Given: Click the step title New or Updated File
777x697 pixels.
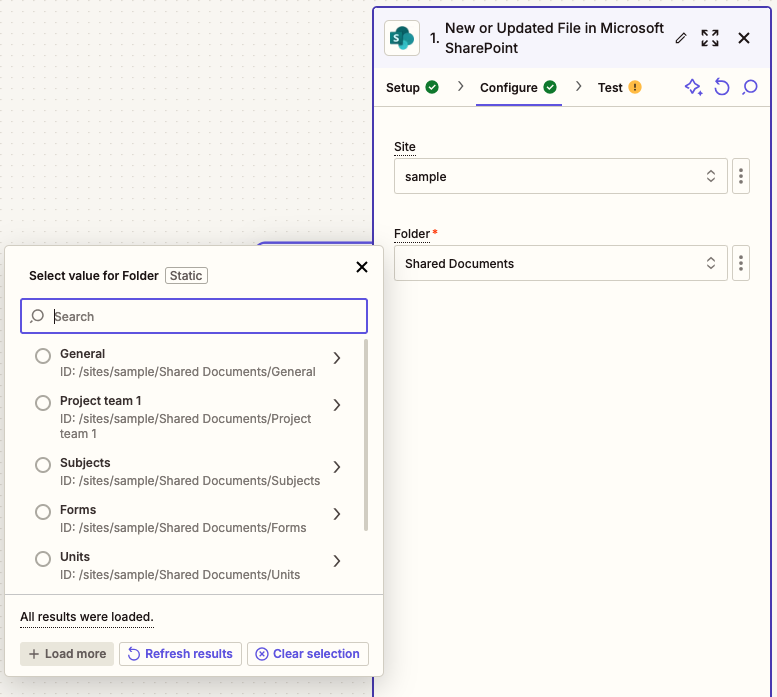Looking at the screenshot, I should [x=554, y=38].
